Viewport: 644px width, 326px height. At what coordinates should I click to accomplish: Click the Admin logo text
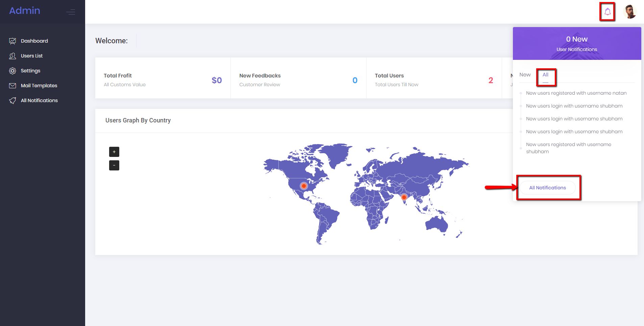point(25,11)
